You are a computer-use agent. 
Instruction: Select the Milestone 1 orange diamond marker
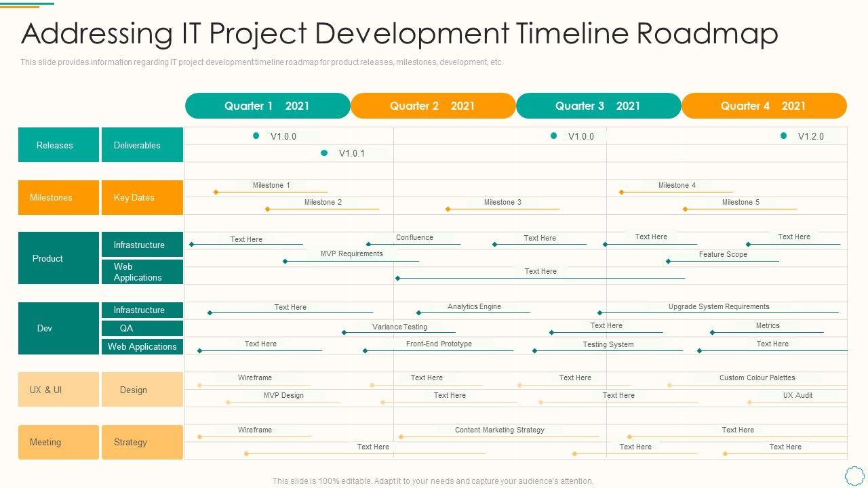click(216, 192)
